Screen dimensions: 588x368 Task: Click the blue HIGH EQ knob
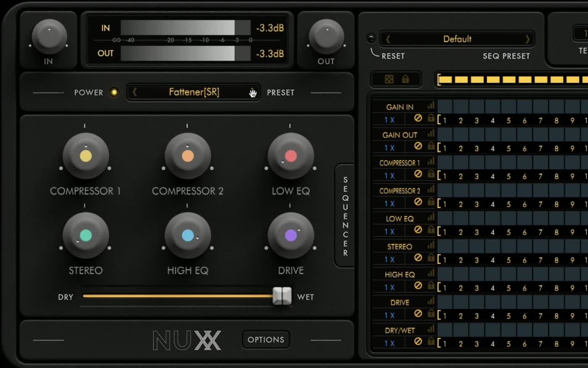click(188, 235)
